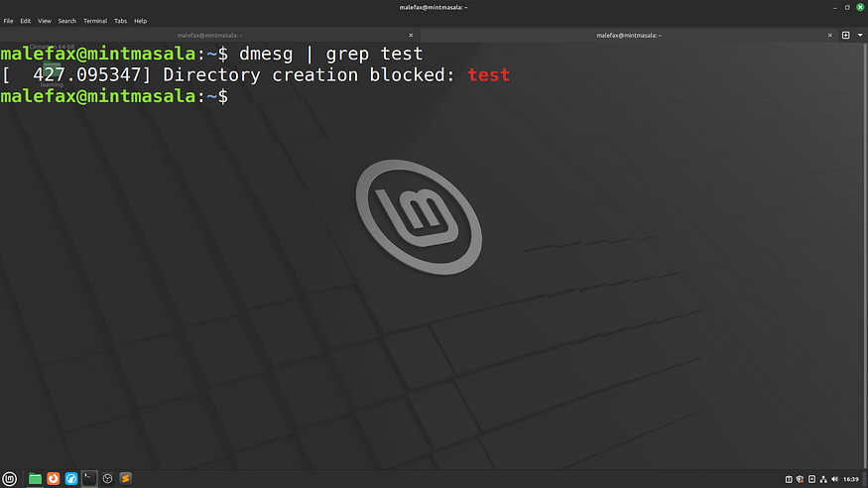Open the Help menu
The height and width of the screenshot is (488, 868).
[x=141, y=21]
